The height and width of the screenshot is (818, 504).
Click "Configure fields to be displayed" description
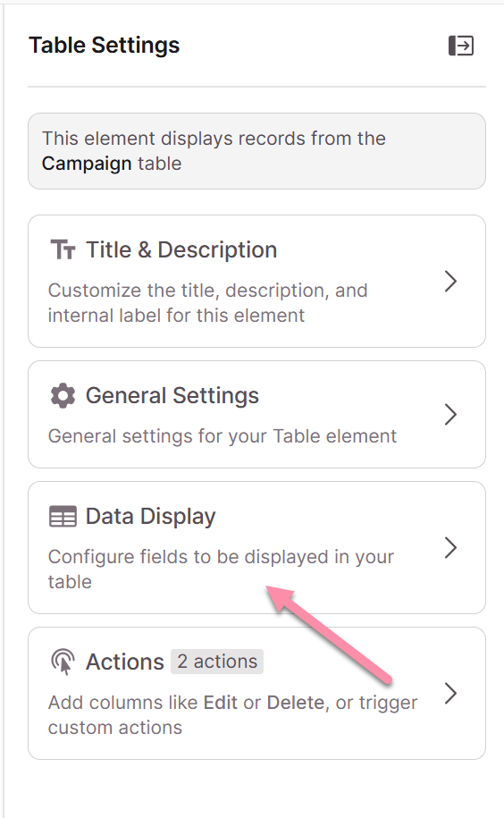[221, 569]
